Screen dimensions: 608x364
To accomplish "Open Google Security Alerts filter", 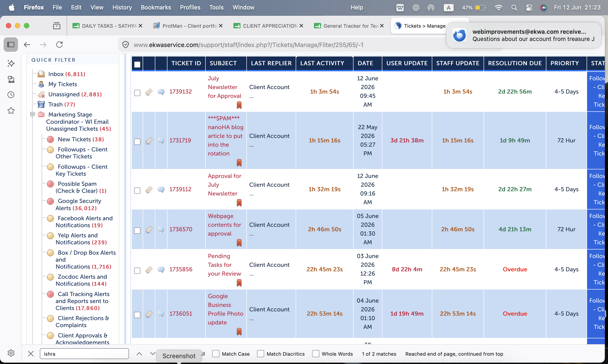I will click(x=78, y=204).
